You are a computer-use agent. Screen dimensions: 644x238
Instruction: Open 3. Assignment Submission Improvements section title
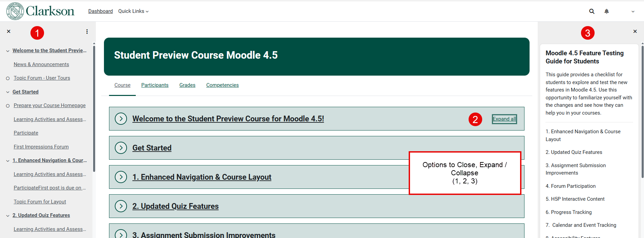[204, 235]
